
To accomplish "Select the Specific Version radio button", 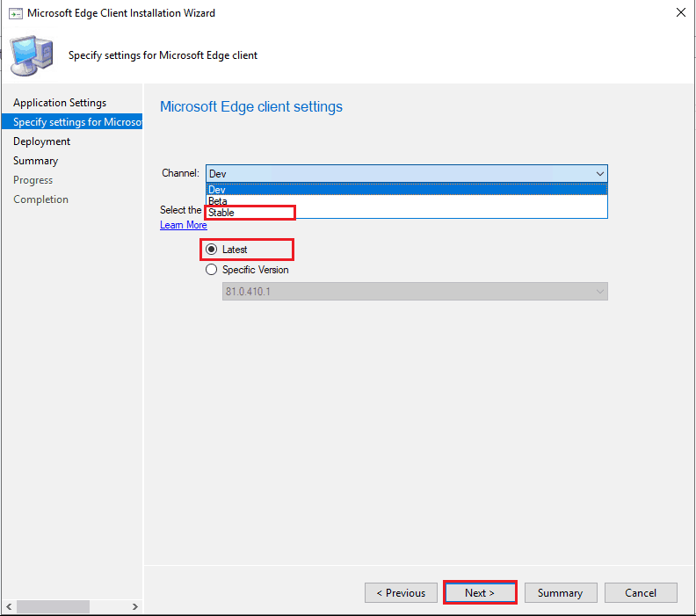I will pyautogui.click(x=211, y=270).
